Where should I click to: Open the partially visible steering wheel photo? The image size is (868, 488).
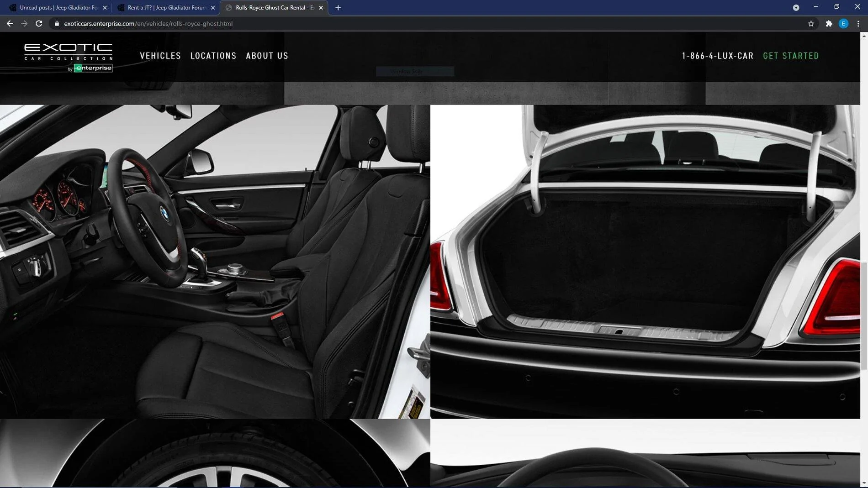[645, 453]
